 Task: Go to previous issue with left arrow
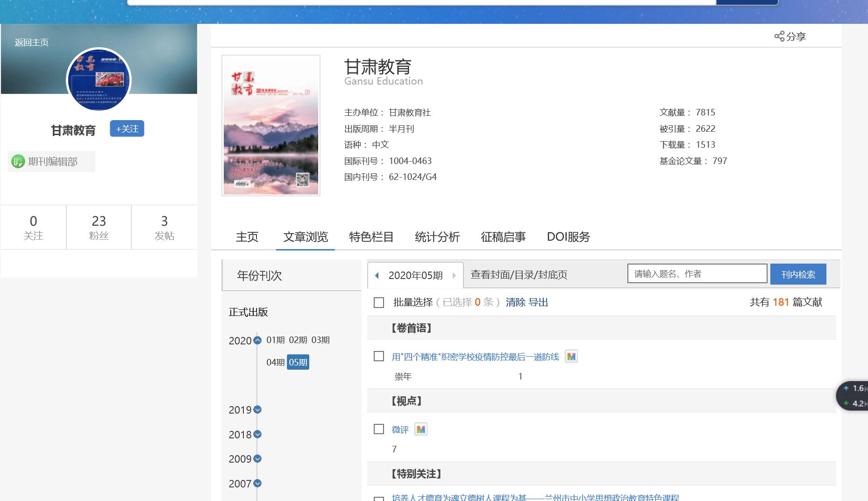click(x=377, y=275)
